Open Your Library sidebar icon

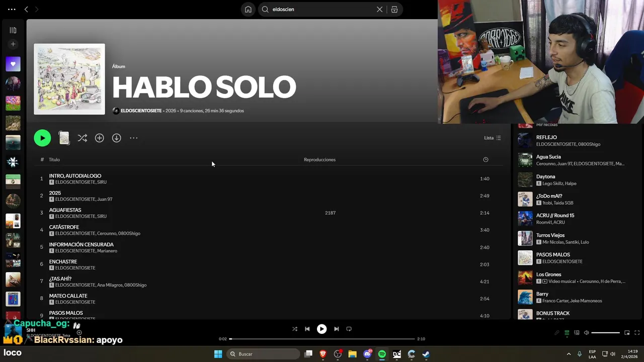point(13,30)
